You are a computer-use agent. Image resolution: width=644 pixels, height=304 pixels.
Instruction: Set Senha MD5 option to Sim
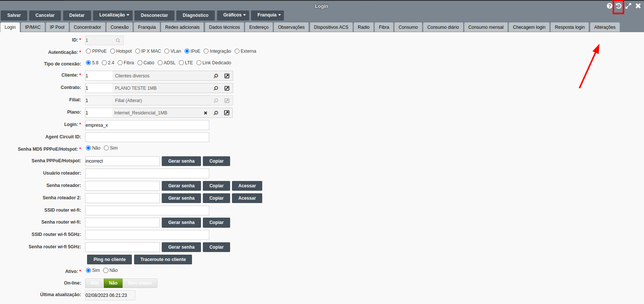point(106,148)
